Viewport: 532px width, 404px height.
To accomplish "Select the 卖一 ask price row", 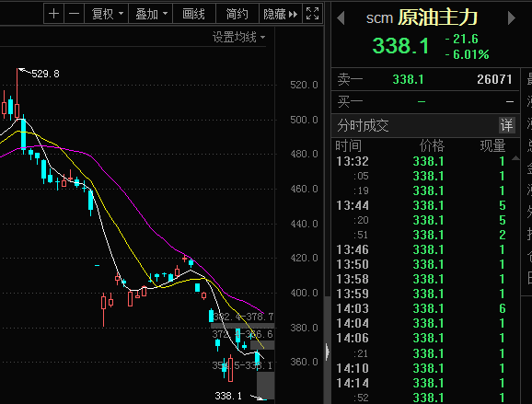I will coord(425,79).
